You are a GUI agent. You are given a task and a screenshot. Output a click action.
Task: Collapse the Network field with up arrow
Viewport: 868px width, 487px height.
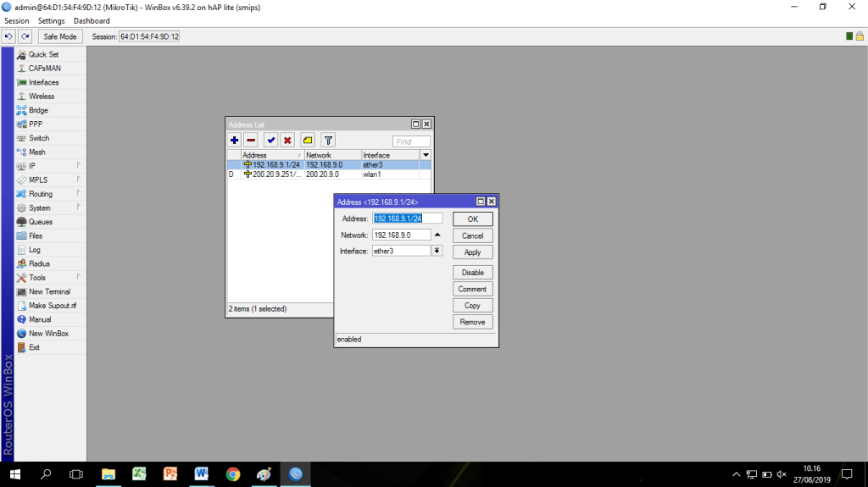pyautogui.click(x=437, y=235)
